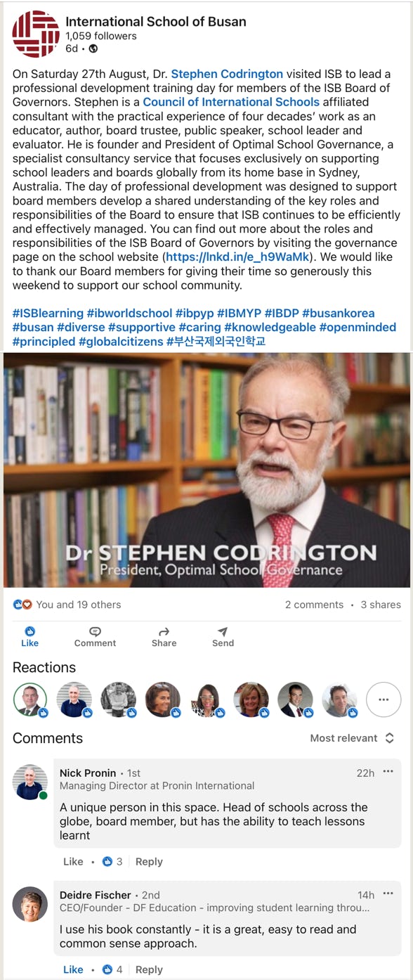Open options menu on Nick Pronin's comment

tap(388, 772)
